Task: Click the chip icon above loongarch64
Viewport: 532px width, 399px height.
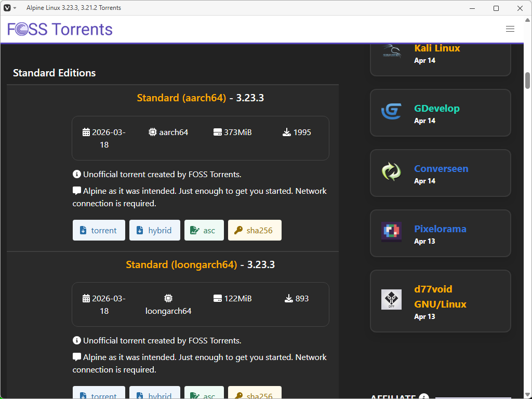Action: click(x=168, y=298)
